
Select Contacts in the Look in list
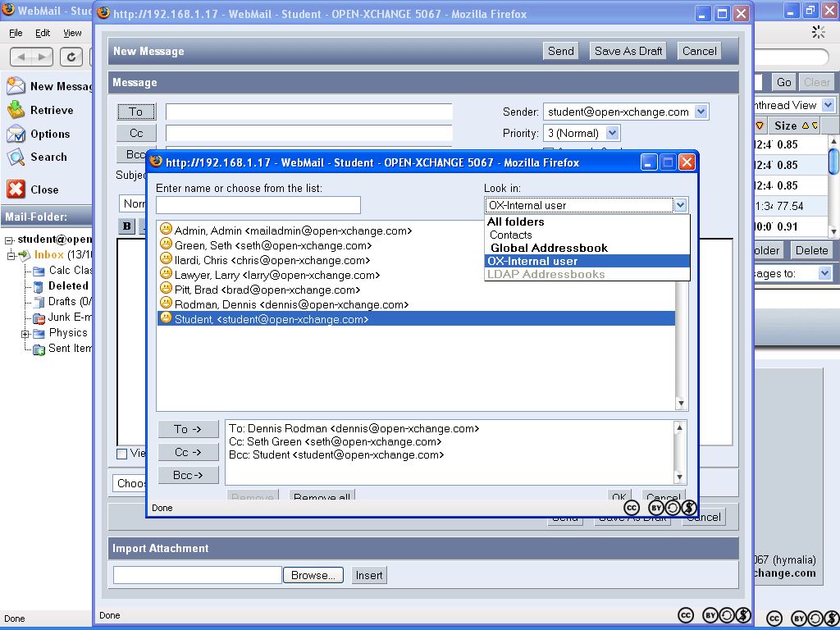coord(510,235)
